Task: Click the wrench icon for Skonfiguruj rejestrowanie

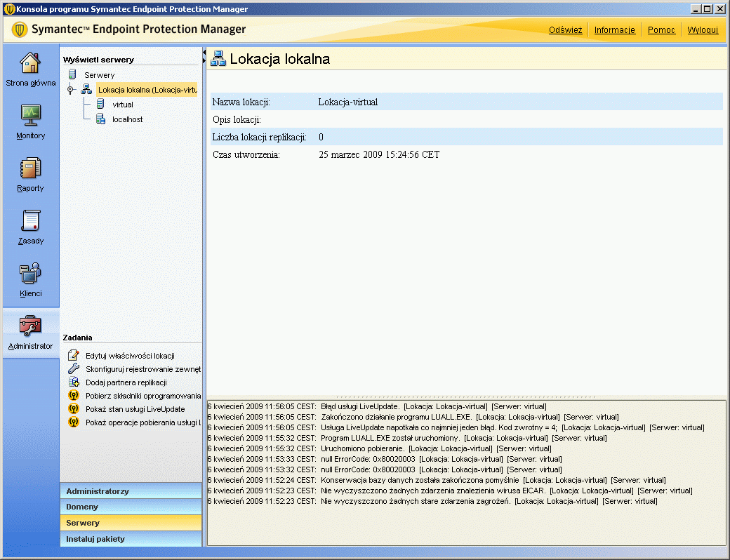Action: point(74,368)
